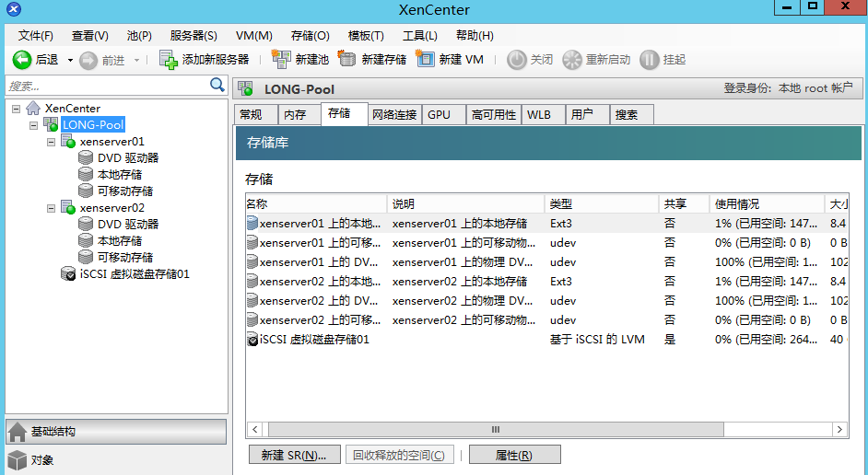The image size is (868, 475).
Task: Click DVD drive disk icon under xenserver02
Action: (x=86, y=224)
